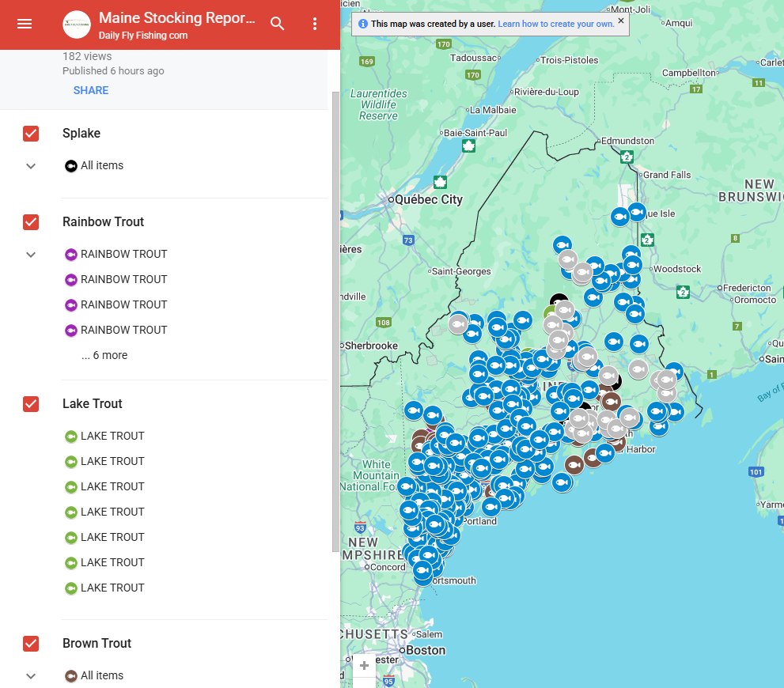The height and width of the screenshot is (688, 784).
Task: Open the three-dot more options menu
Action: point(315,24)
